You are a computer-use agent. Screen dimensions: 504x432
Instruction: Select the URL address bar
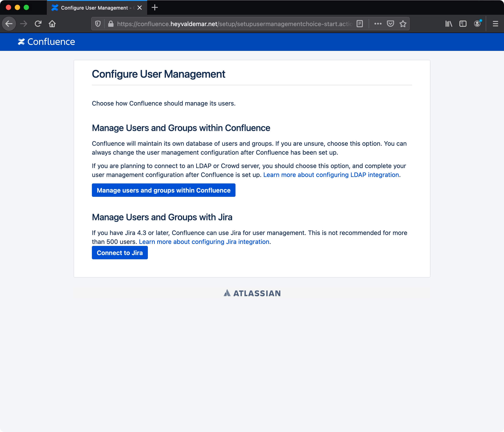tap(235, 24)
